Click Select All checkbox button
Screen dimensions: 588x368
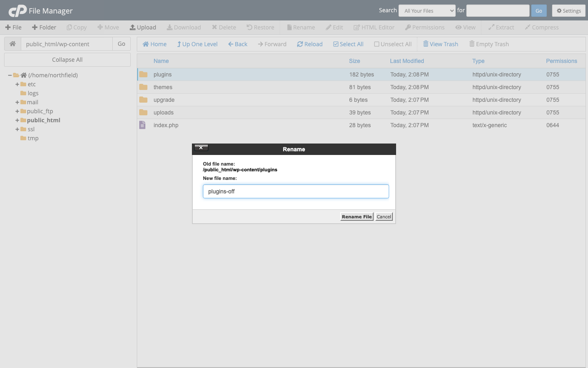[x=348, y=44]
